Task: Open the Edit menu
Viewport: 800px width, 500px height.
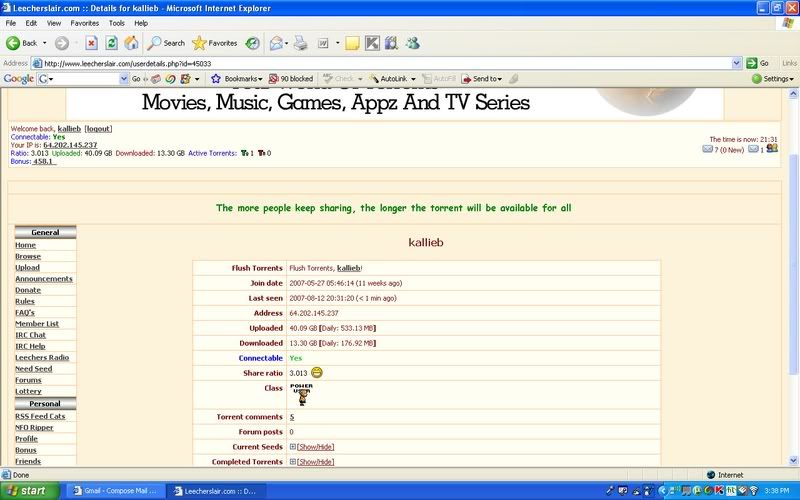Action: coord(31,23)
